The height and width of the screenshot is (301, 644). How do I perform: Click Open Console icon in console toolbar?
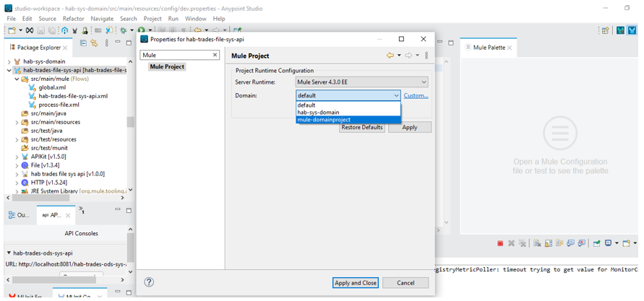[627, 243]
